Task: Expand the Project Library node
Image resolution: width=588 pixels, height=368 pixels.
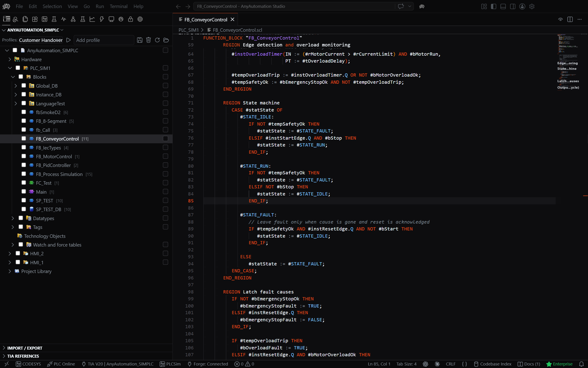Action: click(10, 271)
